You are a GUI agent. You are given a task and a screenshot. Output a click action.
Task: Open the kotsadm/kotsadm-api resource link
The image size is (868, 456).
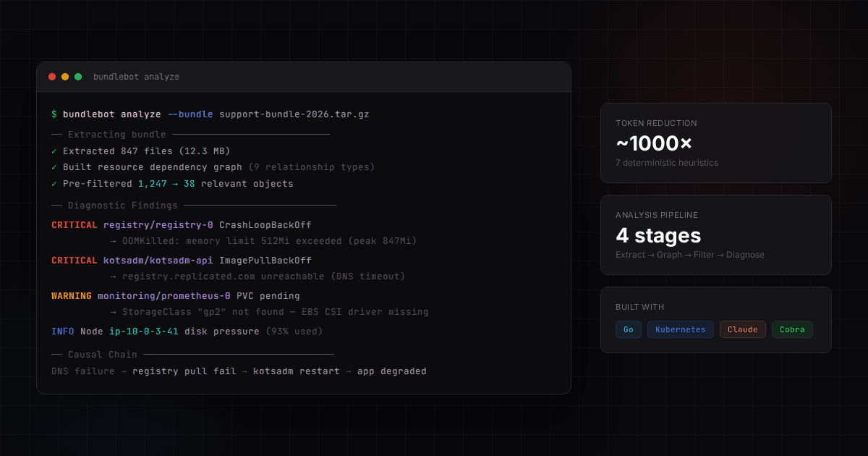158,261
